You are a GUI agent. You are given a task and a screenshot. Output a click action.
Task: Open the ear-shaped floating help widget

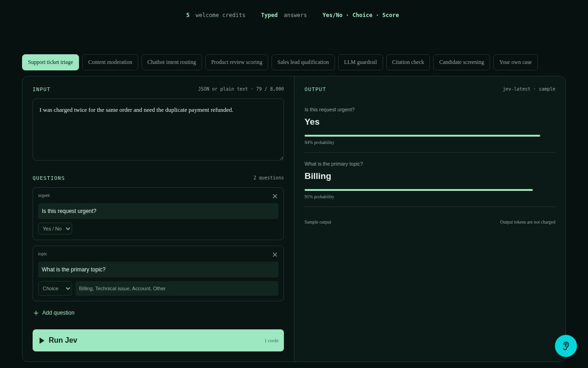tap(566, 346)
